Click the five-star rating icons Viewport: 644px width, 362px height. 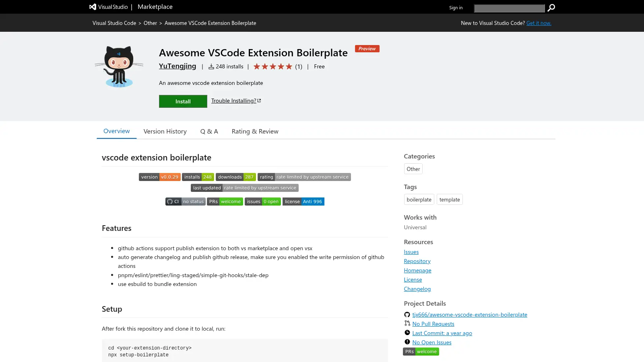tap(273, 66)
